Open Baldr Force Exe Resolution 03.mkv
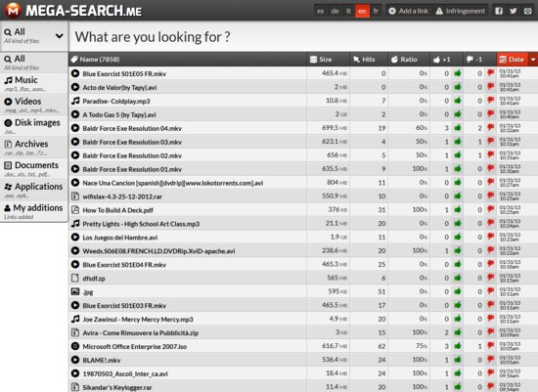Screen dimensions: 538x392 pos(132,142)
